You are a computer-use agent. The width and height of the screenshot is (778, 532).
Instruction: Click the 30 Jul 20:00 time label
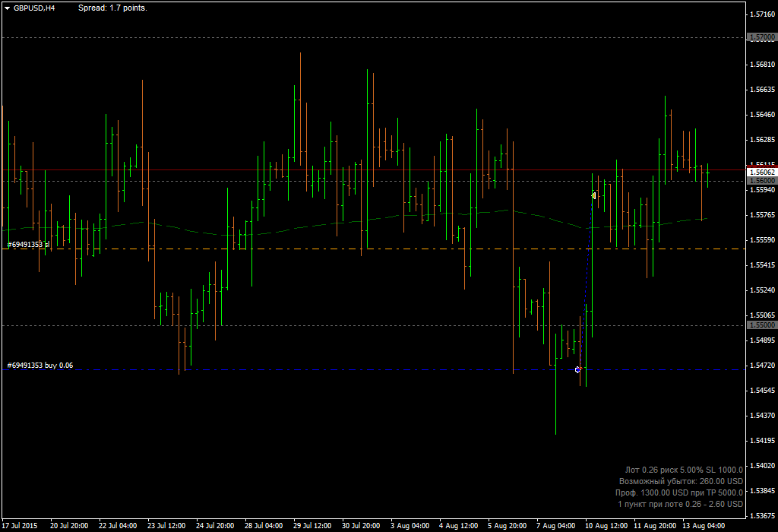361,526
